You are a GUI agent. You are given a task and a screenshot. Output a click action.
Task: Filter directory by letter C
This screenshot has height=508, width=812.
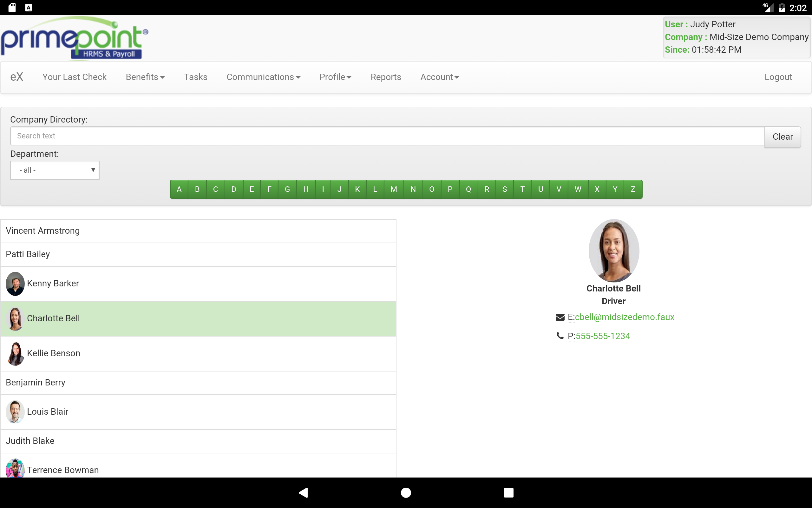point(215,189)
